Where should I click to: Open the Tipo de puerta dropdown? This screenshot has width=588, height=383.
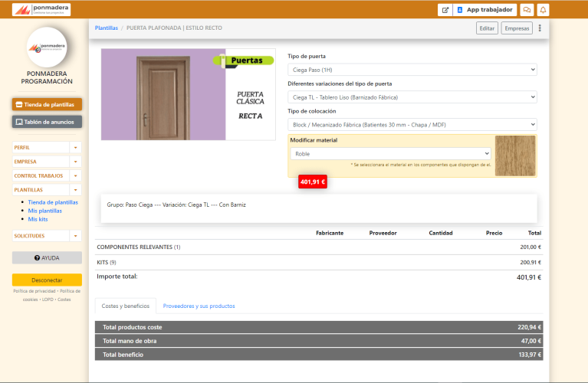click(x=412, y=70)
